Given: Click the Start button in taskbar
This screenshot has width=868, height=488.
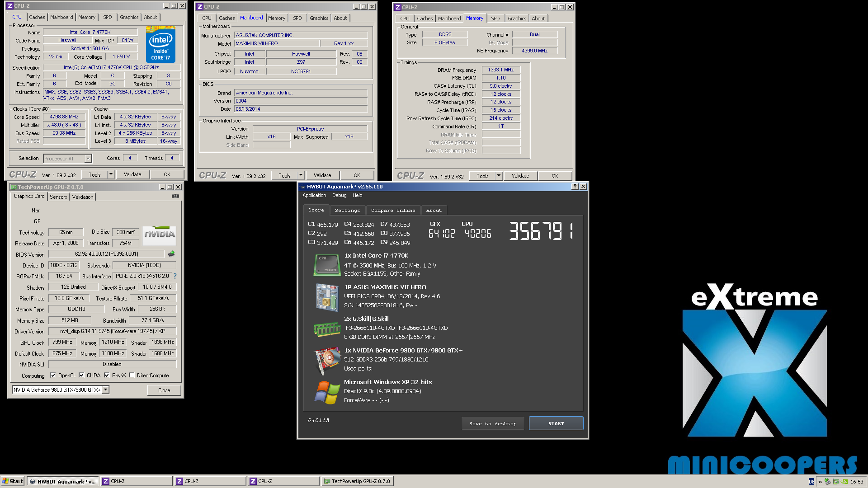Looking at the screenshot, I should click(x=12, y=481).
